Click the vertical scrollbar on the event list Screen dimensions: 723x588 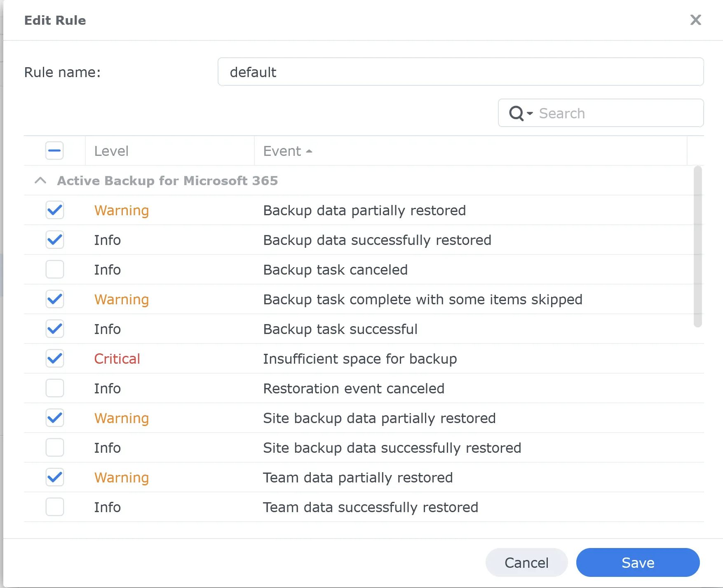click(697, 247)
